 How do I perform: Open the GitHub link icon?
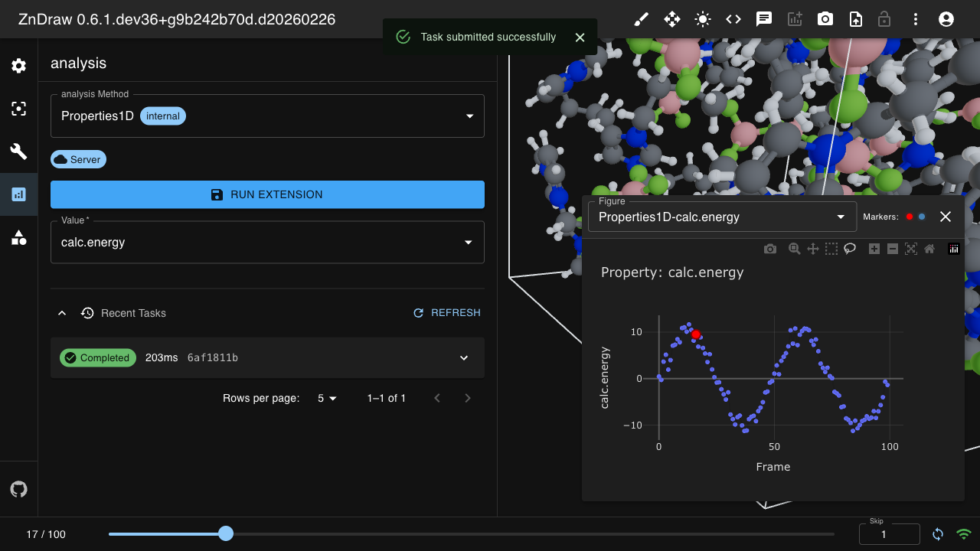click(x=18, y=488)
